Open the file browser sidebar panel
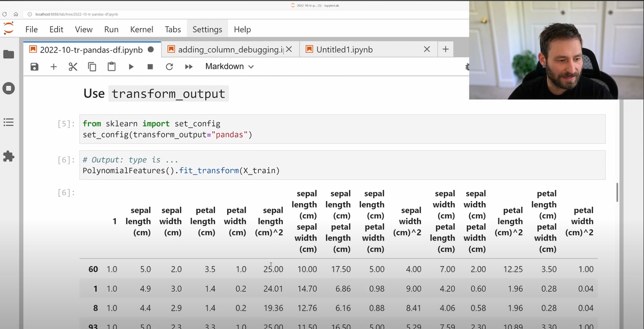Screen dimensions: 644x329 8,54
